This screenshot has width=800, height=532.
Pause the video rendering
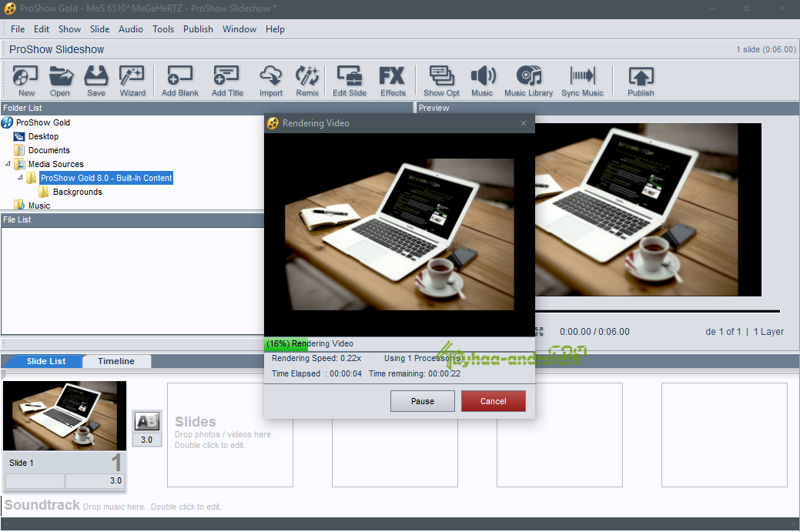pos(423,401)
